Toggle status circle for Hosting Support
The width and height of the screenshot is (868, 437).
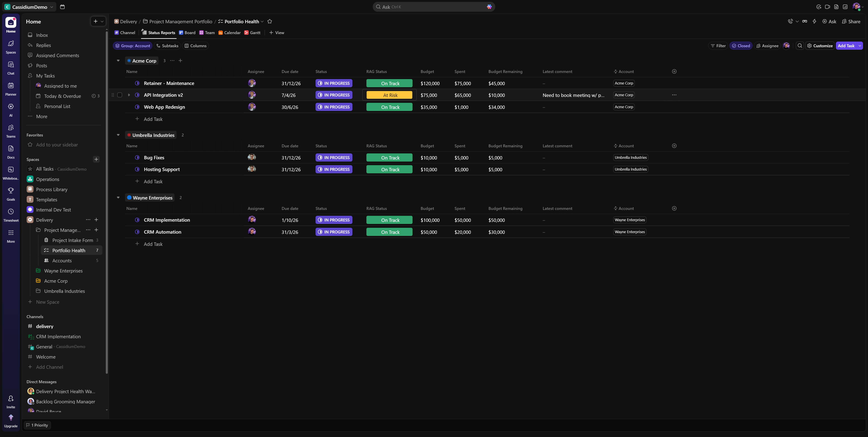(137, 169)
